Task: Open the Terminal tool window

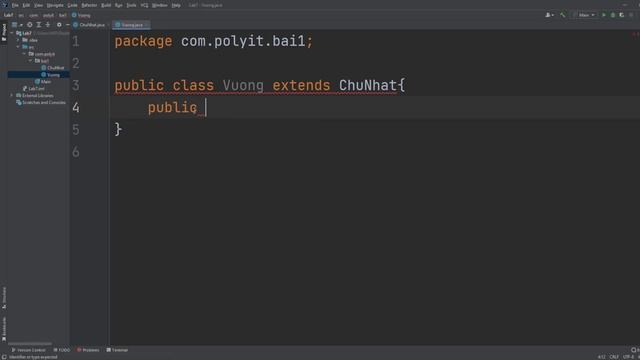Action: (117, 350)
